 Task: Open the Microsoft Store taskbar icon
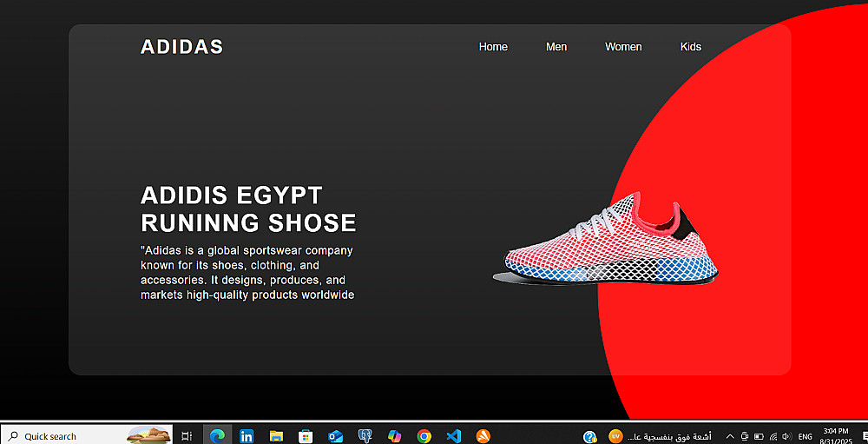click(x=306, y=436)
